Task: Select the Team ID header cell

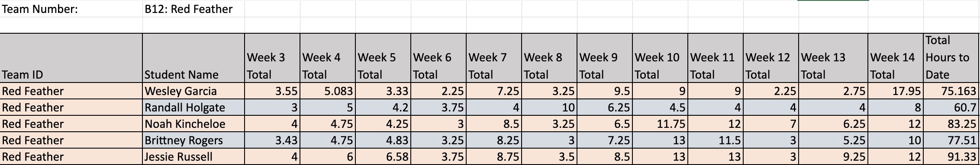Action: pyautogui.click(x=71, y=58)
